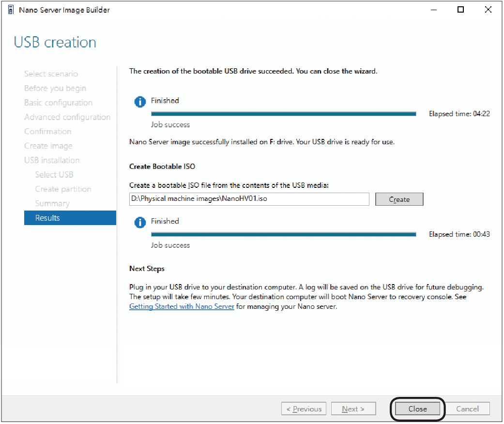Click the USB creation progress bar
The width and height of the screenshot is (504, 424).
[x=284, y=114]
